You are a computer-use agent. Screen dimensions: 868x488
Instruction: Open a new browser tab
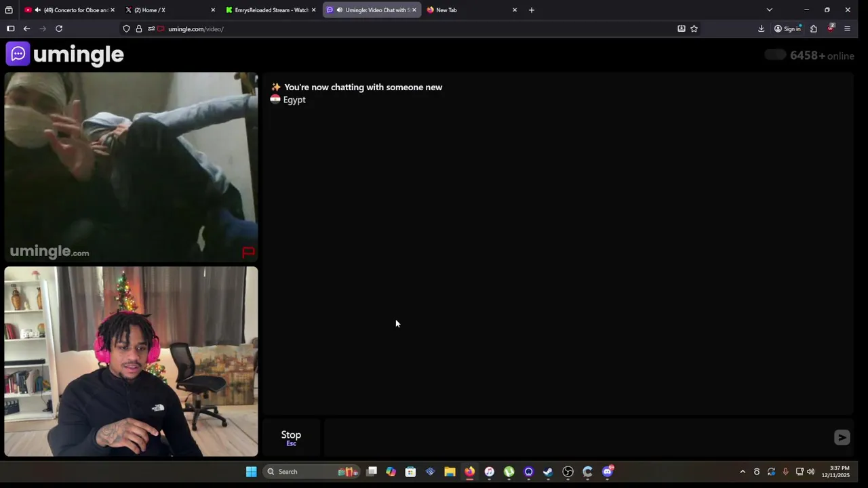coord(532,10)
